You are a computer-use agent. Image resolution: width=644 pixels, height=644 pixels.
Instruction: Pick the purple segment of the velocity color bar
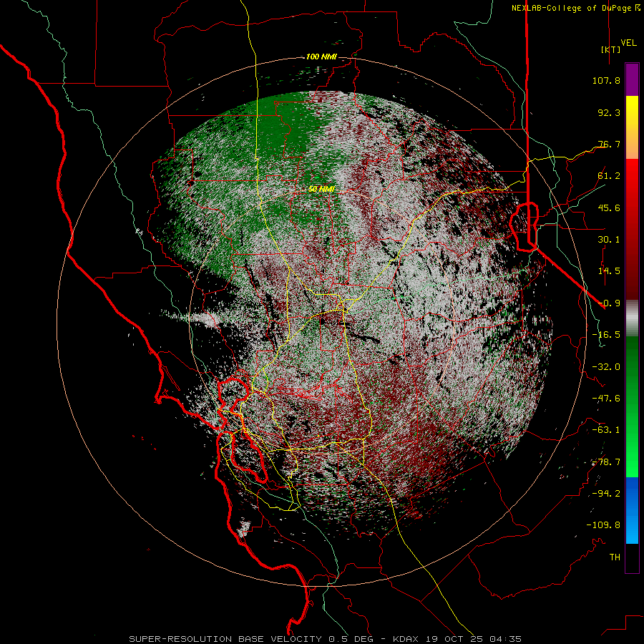[x=632, y=79]
